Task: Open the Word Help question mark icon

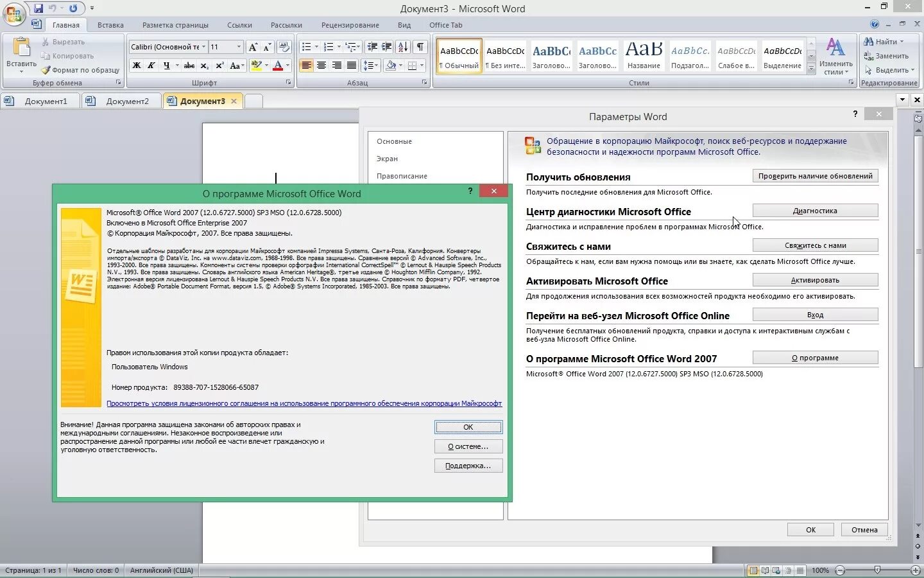Action: coord(875,24)
